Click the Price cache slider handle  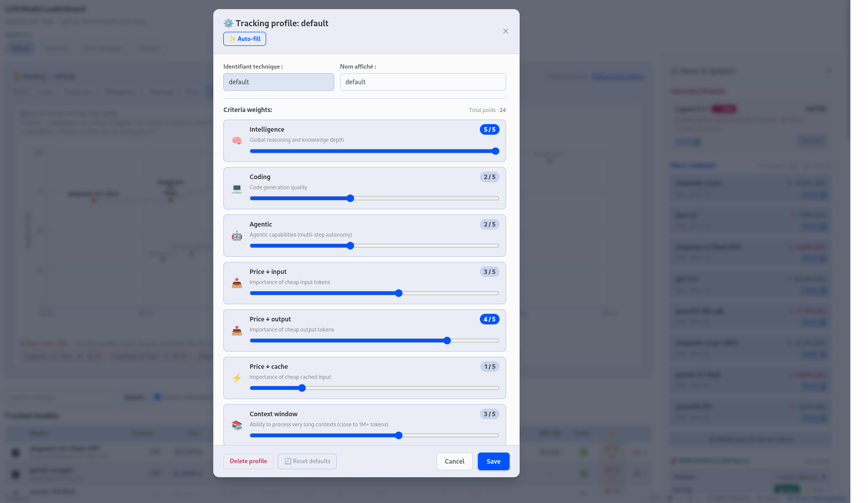(x=302, y=388)
